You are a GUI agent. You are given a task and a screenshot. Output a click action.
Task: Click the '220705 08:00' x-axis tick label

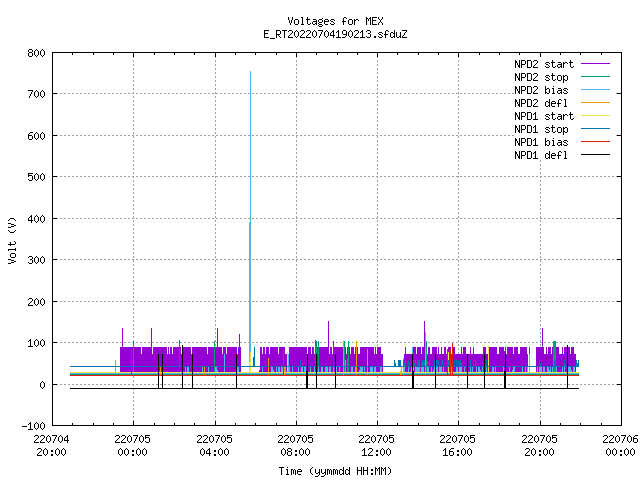pos(296,446)
